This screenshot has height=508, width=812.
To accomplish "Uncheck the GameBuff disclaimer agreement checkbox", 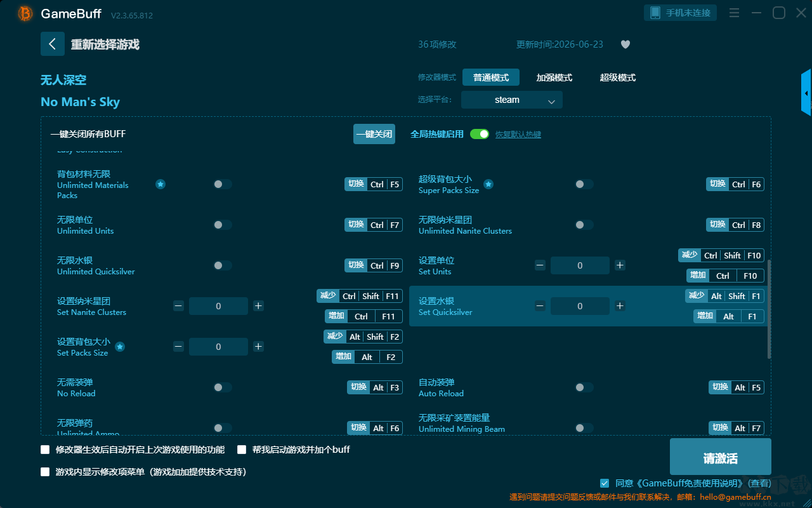I will coord(604,483).
